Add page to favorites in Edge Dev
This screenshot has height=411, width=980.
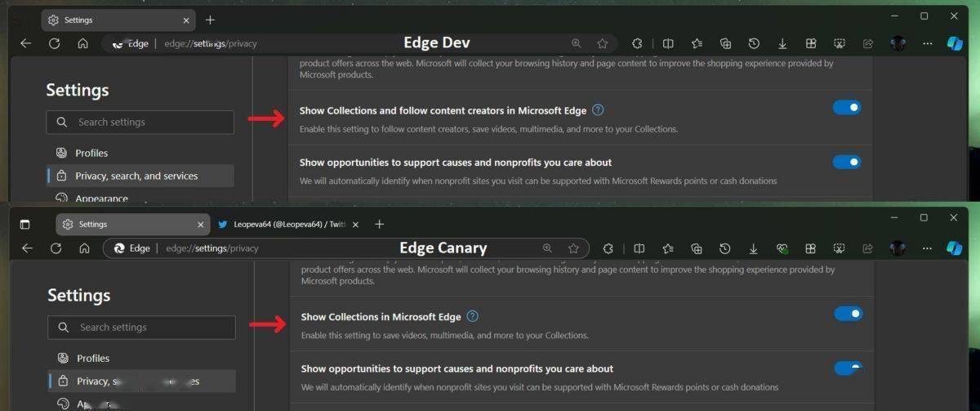(603, 43)
